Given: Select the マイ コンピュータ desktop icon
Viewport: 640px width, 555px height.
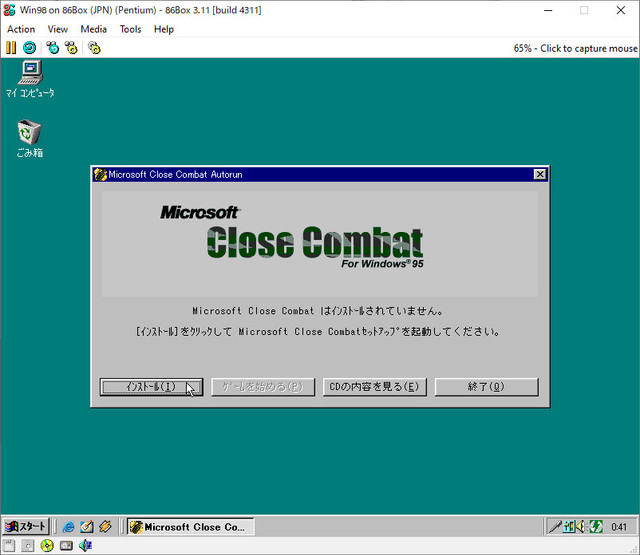Looking at the screenshot, I should click(30, 79).
